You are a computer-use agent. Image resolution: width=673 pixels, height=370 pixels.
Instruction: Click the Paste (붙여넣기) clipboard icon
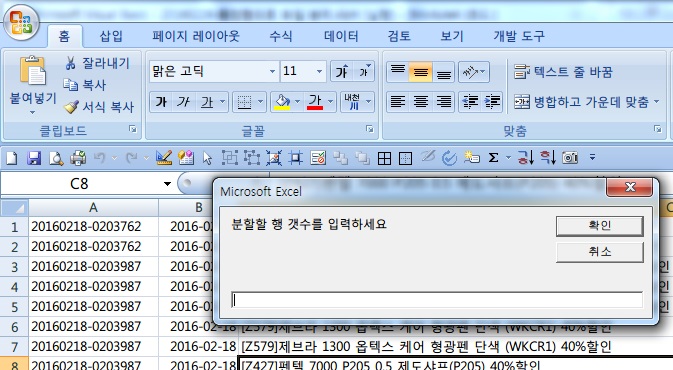(33, 70)
